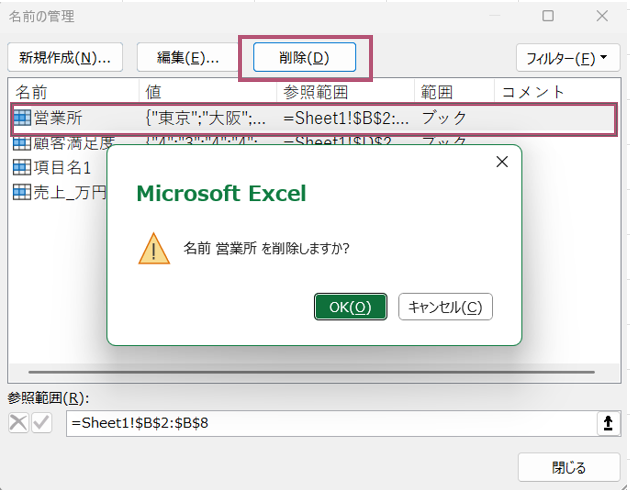Click the 削除(D) button
This screenshot has height=490, width=630.
pyautogui.click(x=304, y=57)
